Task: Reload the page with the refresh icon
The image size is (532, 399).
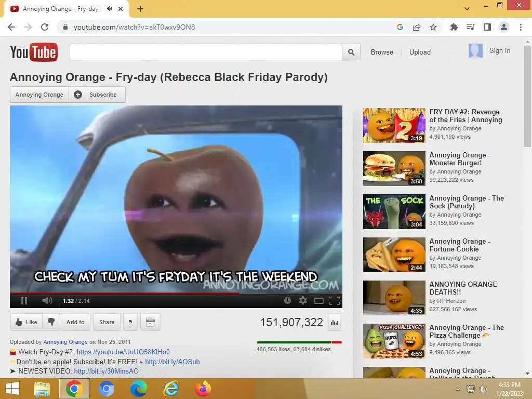Action: [x=45, y=27]
